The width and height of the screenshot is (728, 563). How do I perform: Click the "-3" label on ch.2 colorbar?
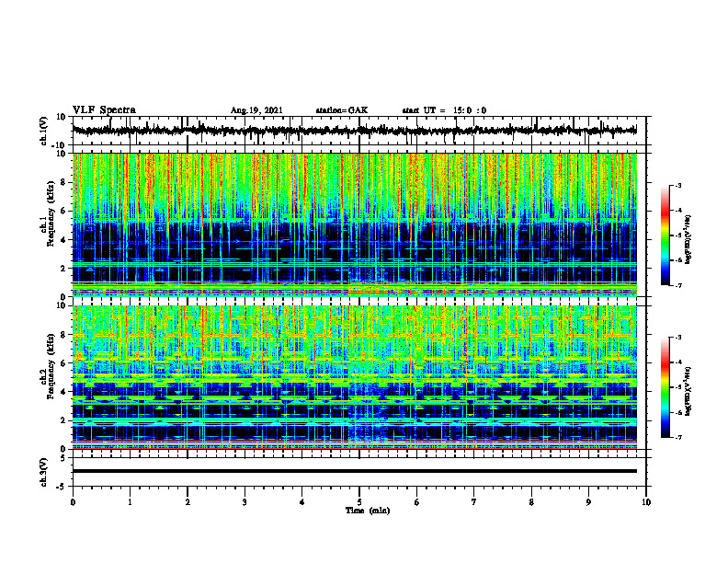pos(678,338)
